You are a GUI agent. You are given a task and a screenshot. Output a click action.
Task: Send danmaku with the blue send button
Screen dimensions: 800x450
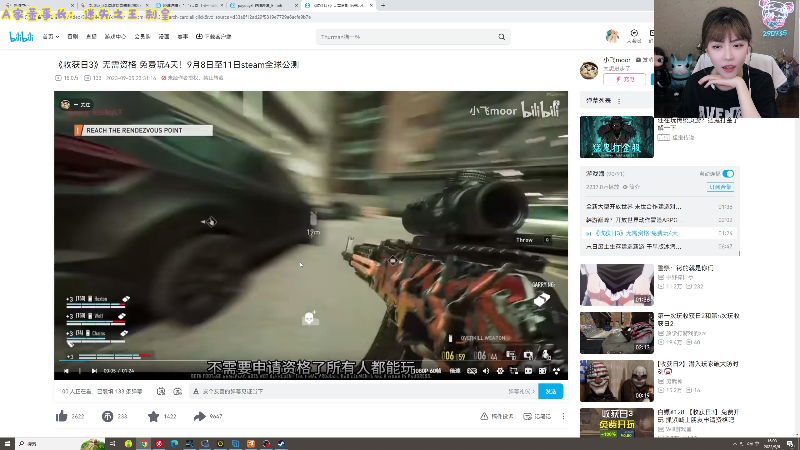tap(551, 391)
